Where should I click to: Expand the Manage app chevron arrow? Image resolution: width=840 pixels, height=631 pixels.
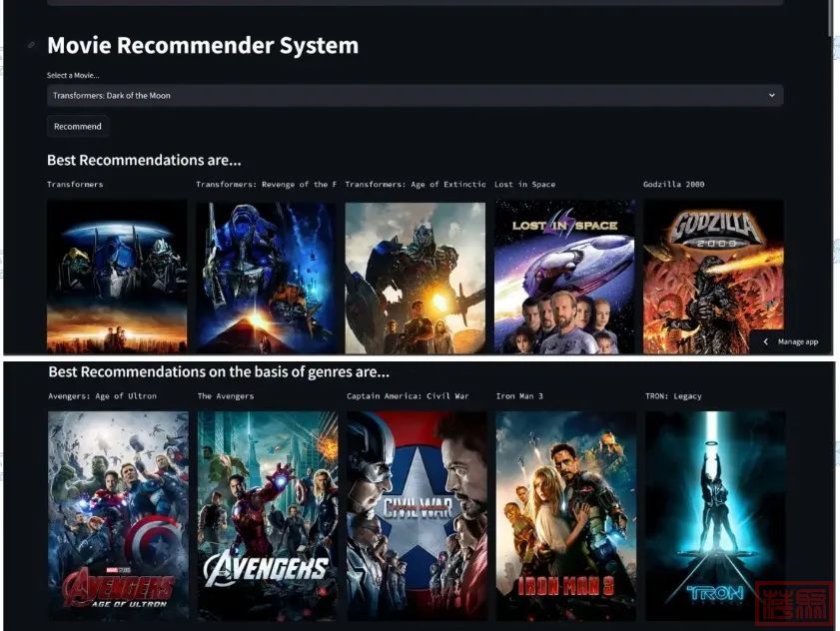[x=765, y=341]
